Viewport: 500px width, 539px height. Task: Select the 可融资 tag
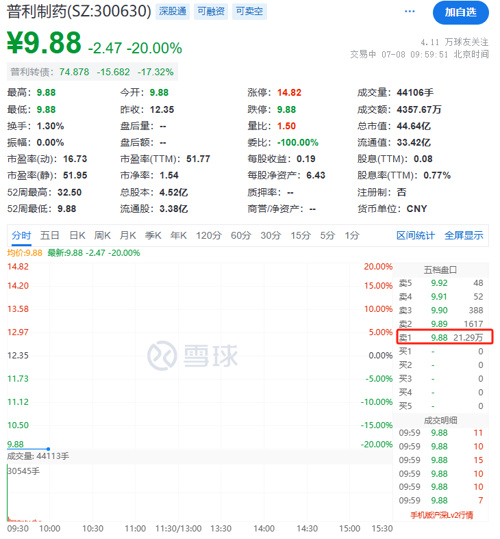click(x=211, y=12)
